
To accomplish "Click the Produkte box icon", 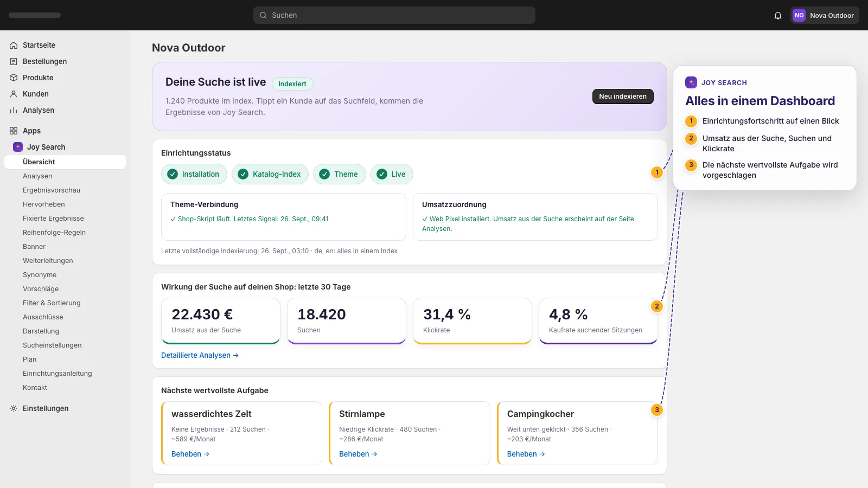I will coord(14,78).
